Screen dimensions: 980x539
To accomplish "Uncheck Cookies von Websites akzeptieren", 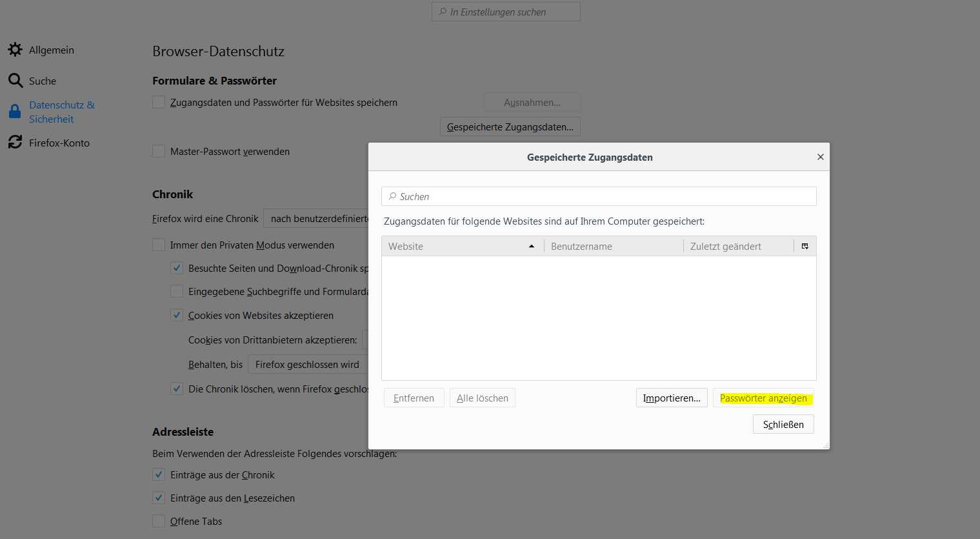I will coord(177,316).
